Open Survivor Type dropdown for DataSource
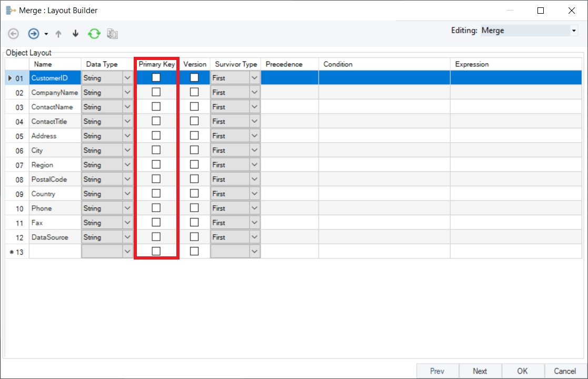The height and width of the screenshot is (379, 588). coord(255,237)
